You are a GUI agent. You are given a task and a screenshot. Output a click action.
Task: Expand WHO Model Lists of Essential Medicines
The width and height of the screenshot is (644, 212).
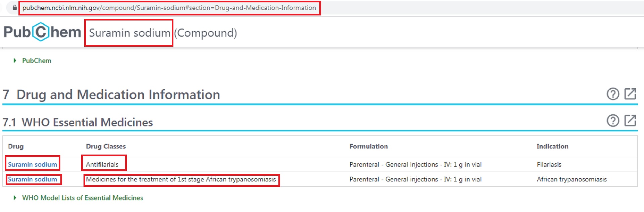point(15,198)
